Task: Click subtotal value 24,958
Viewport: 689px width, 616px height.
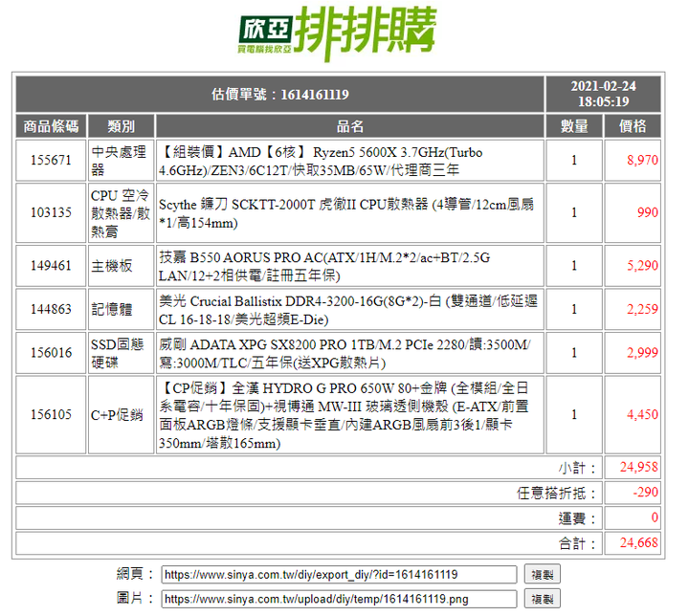Action: 638,467
